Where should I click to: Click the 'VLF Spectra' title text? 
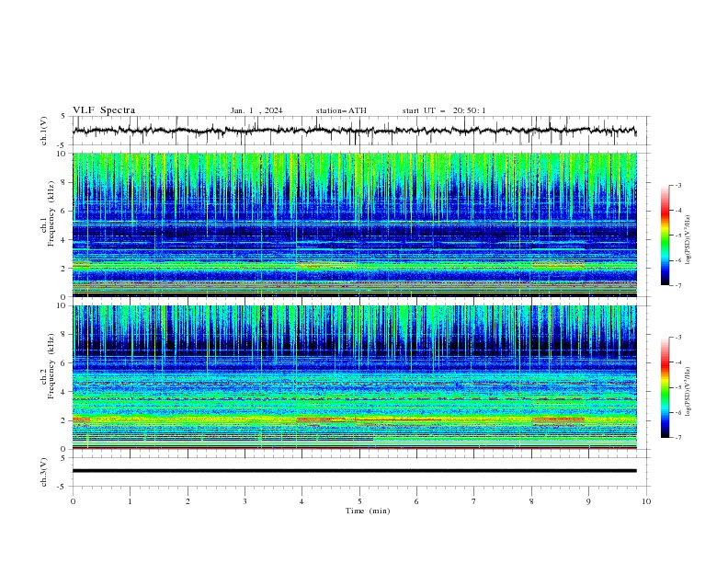point(104,110)
